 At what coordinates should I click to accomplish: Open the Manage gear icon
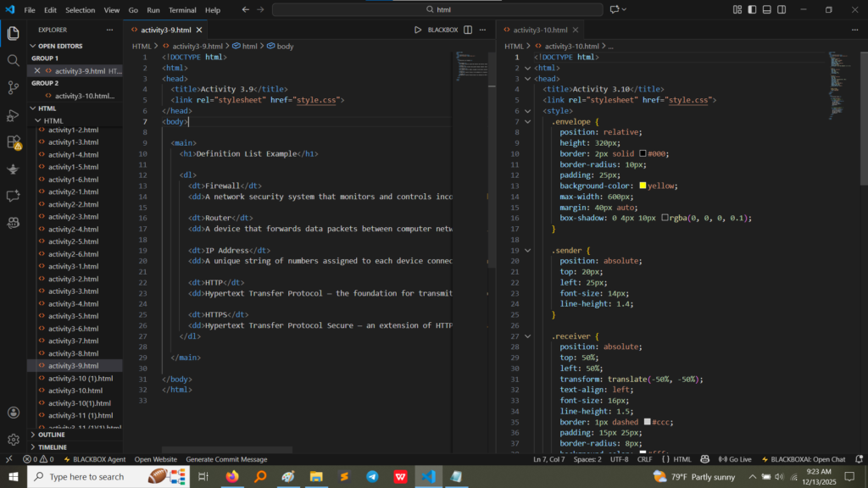pyautogui.click(x=14, y=440)
